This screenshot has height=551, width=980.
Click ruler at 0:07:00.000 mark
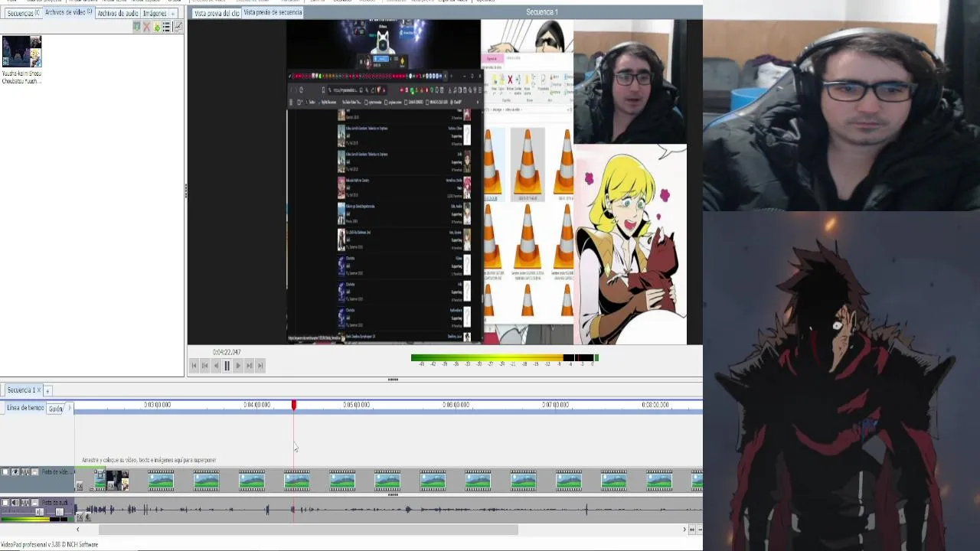point(556,405)
